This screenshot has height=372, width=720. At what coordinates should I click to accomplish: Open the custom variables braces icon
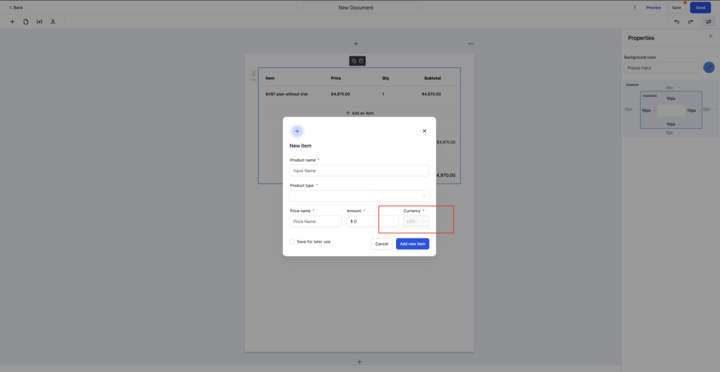pyautogui.click(x=39, y=22)
